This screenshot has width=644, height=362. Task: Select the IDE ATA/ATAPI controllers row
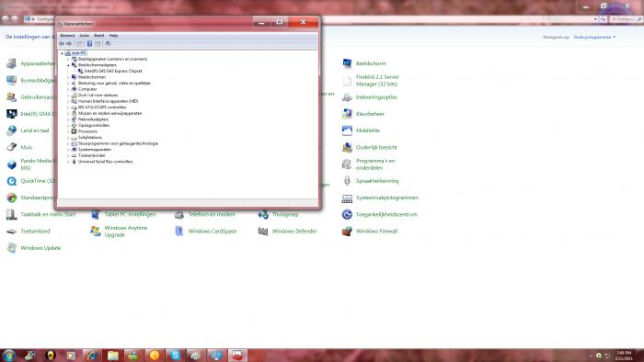click(102, 107)
